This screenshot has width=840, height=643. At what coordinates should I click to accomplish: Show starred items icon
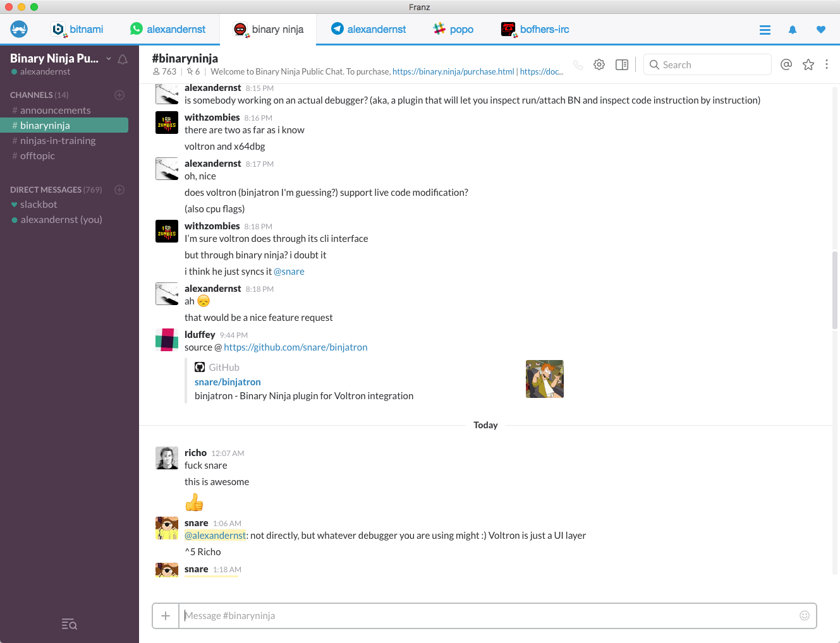click(x=808, y=64)
